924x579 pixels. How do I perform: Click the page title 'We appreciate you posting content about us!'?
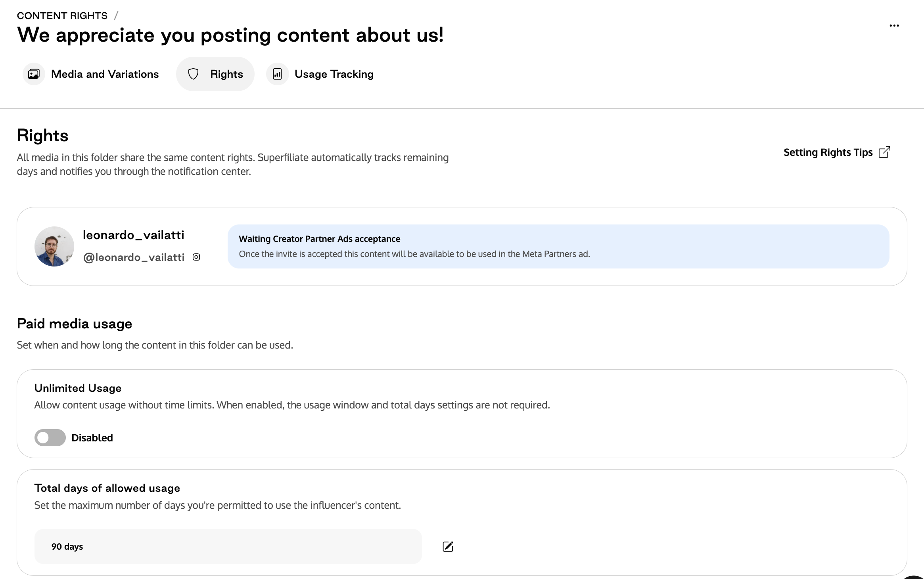230,35
